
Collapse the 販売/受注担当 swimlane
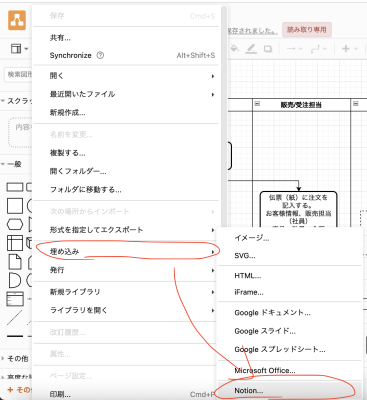pos(257,104)
